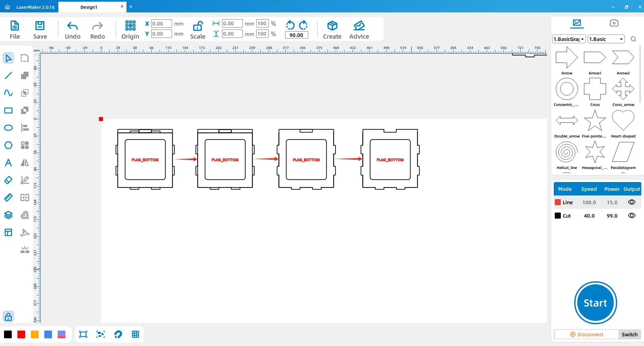644x346 pixels.
Task: Click the Origin grid icon
Action: [130, 25]
